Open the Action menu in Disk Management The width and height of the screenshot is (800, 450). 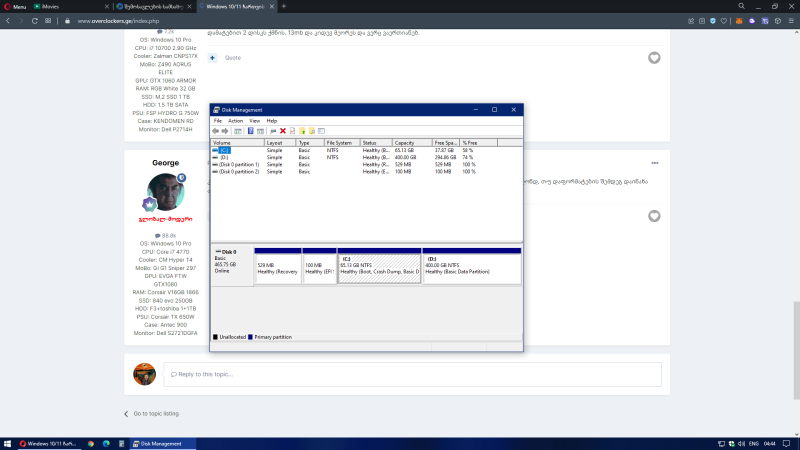click(235, 120)
